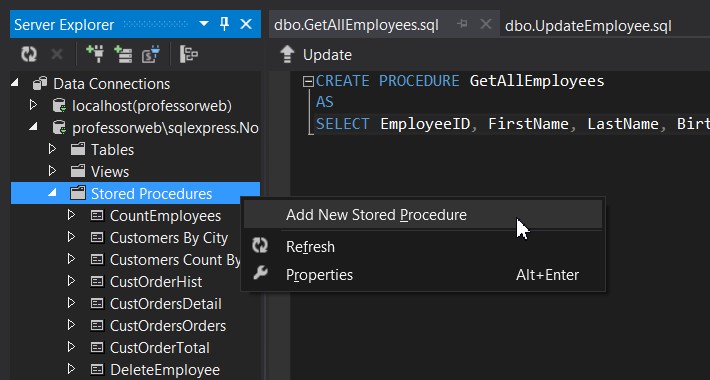Collapse the Stored Procedures folder

coord(53,193)
